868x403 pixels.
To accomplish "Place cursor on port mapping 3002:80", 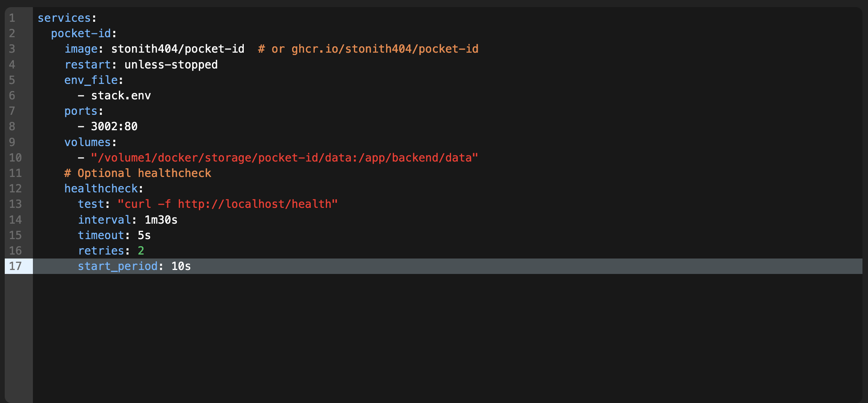I will [x=114, y=126].
